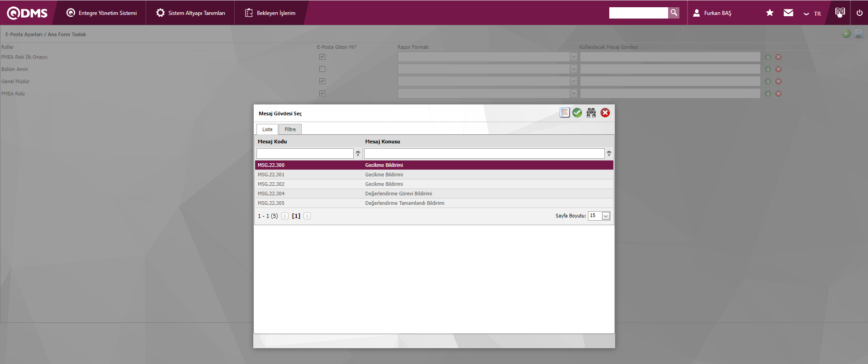Switch to the Liste tab
Image resolution: width=868 pixels, height=364 pixels.
pyautogui.click(x=267, y=129)
